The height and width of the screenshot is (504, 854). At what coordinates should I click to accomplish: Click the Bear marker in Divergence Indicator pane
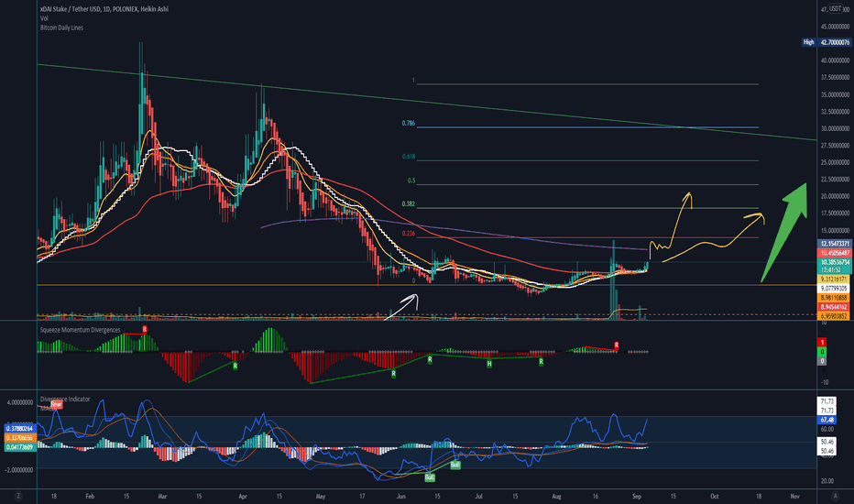click(56, 404)
